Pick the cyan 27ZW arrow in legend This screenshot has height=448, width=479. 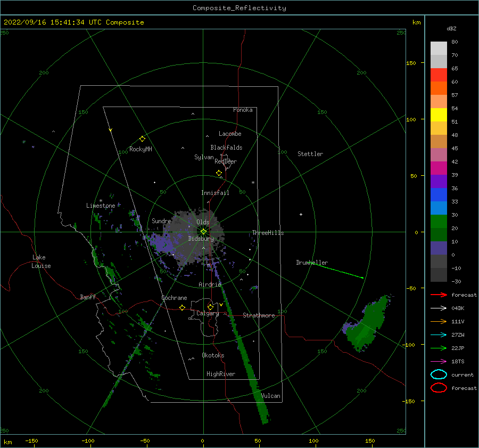pos(439,335)
